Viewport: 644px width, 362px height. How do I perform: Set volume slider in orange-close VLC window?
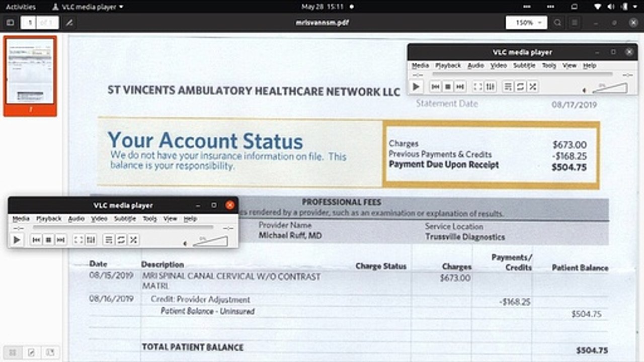coord(210,241)
